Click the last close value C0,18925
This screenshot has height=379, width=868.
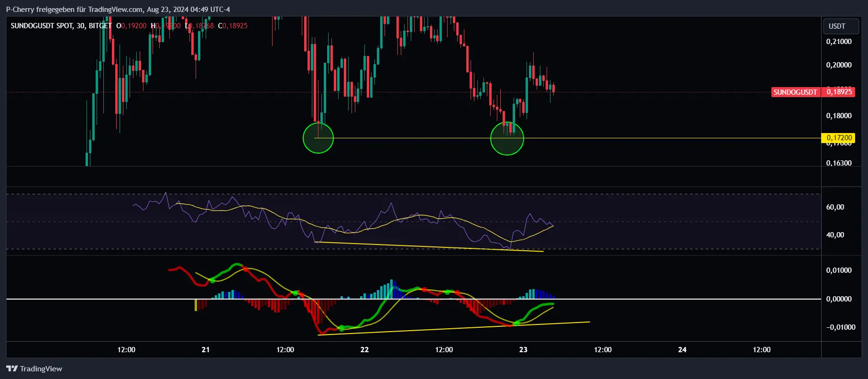pos(233,26)
